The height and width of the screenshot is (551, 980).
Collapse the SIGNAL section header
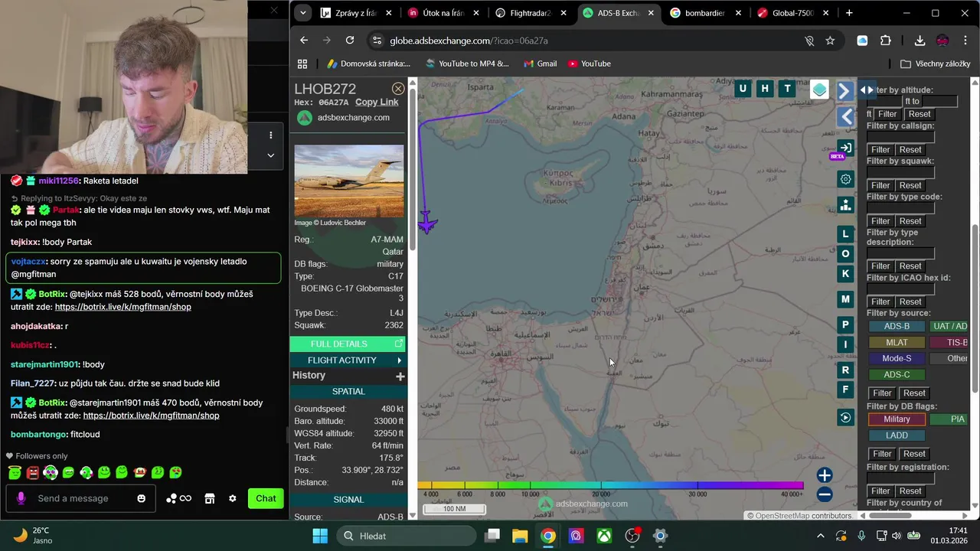point(348,499)
